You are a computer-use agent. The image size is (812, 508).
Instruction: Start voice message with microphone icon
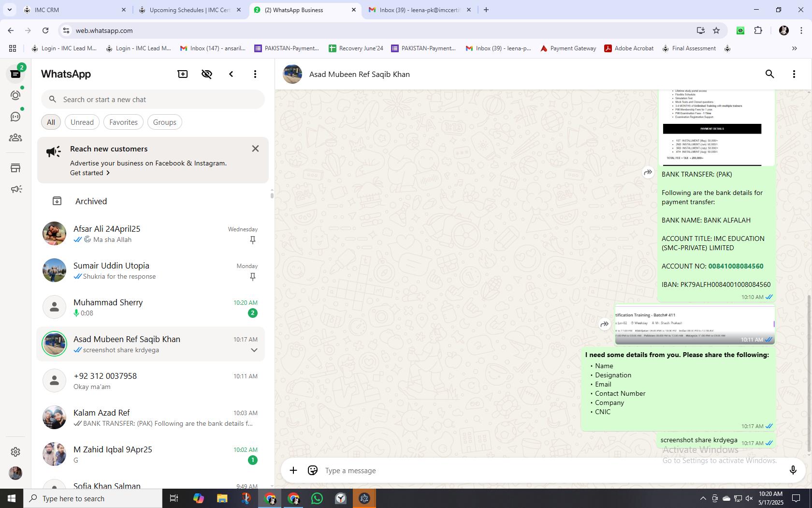click(x=793, y=470)
